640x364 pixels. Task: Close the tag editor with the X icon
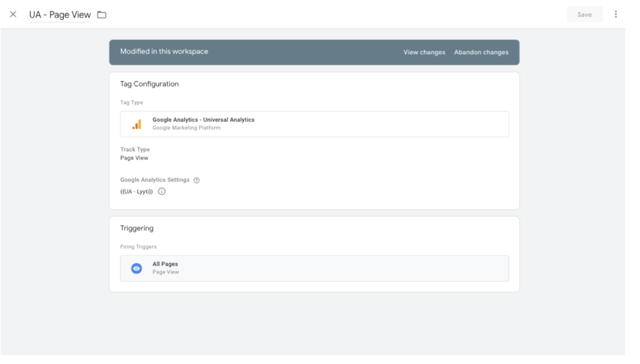(x=13, y=15)
